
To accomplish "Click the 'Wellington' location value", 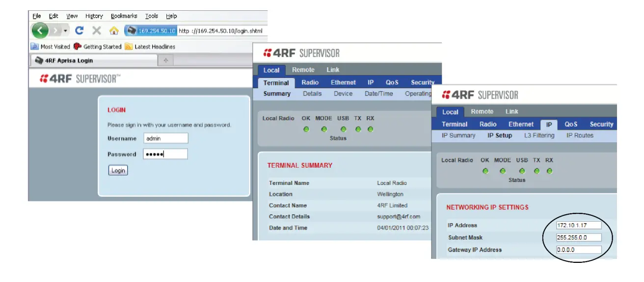I will point(390,194).
